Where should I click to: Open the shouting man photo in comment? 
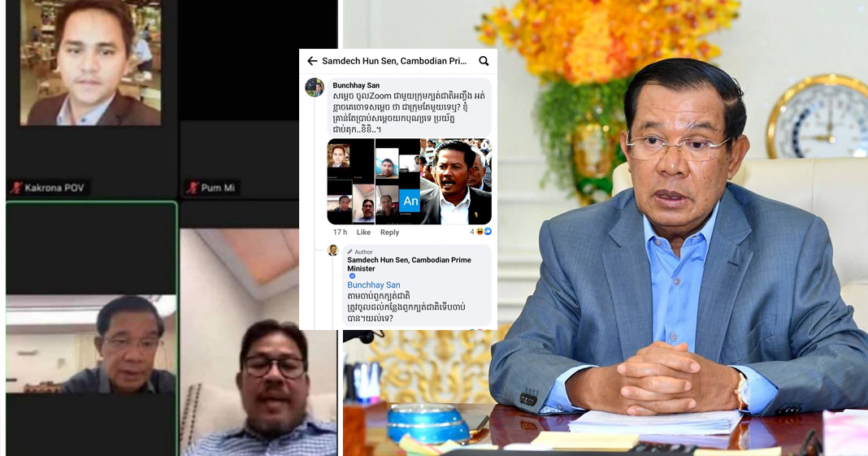[457, 181]
